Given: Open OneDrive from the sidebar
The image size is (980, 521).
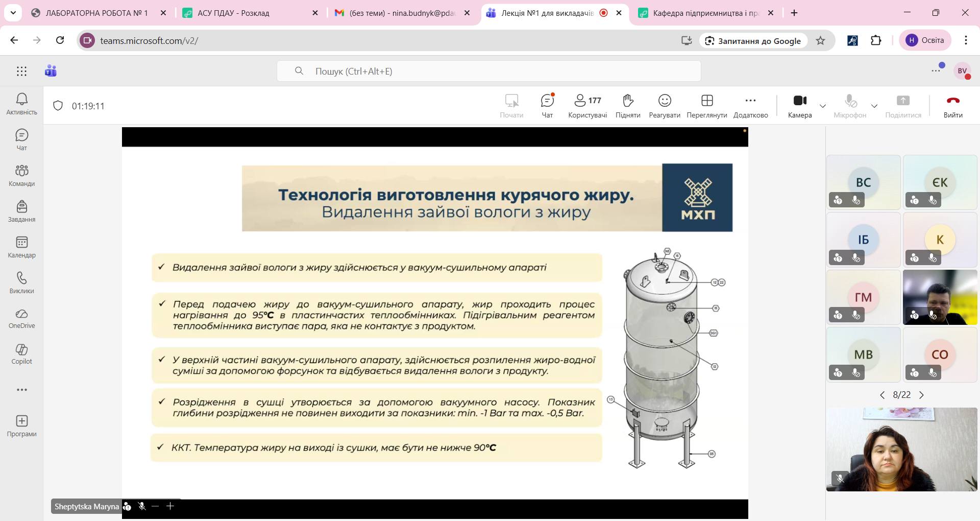Looking at the screenshot, I should tap(21, 318).
